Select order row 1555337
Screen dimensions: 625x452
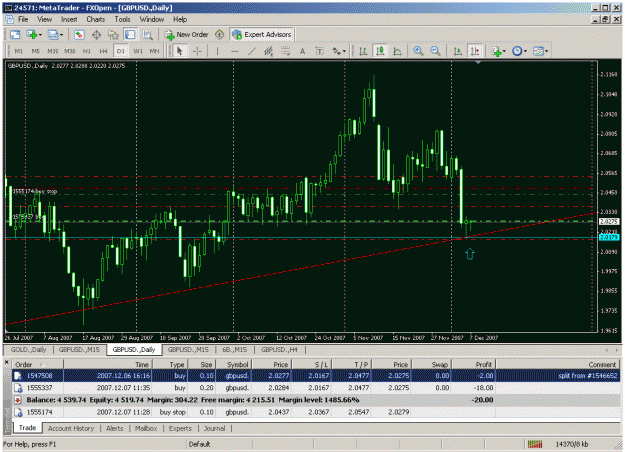tap(316, 387)
